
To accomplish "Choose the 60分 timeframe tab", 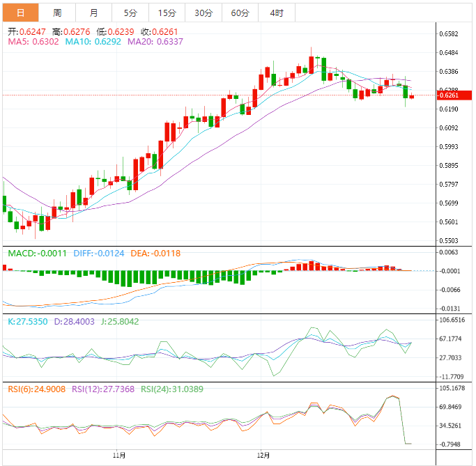I will coord(240,13).
